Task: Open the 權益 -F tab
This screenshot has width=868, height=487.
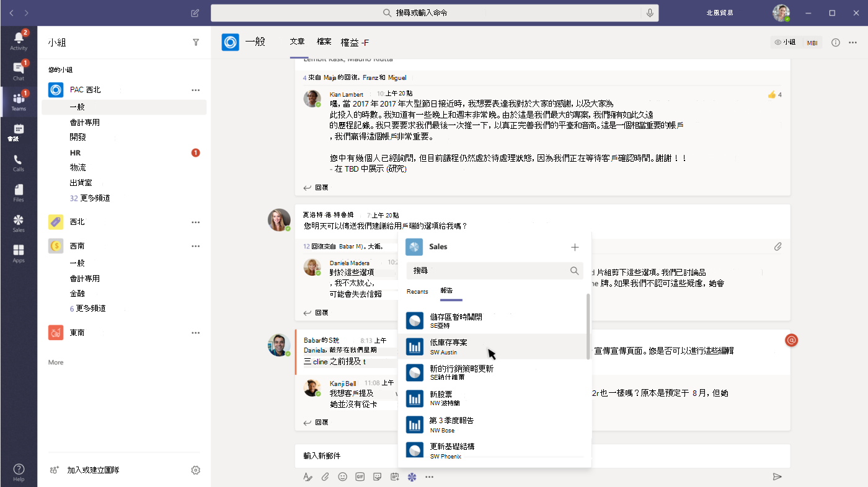Action: tap(355, 43)
